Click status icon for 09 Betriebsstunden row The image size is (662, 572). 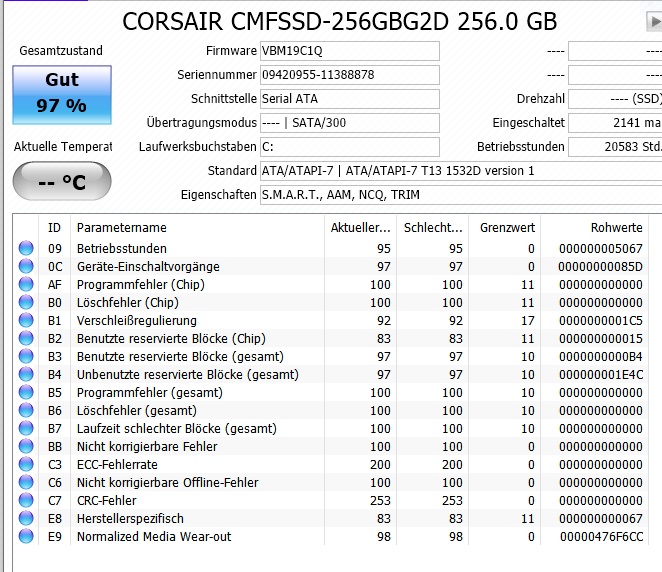[x=26, y=248]
